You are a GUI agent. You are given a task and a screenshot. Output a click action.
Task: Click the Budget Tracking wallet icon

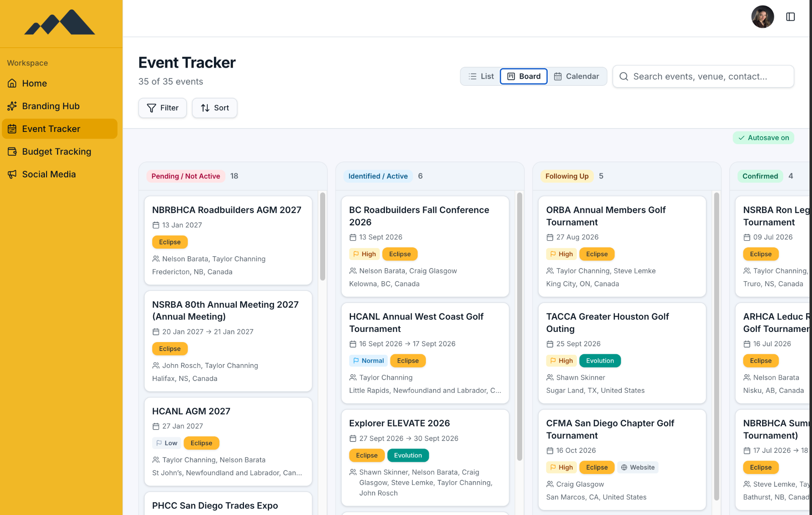coord(12,151)
